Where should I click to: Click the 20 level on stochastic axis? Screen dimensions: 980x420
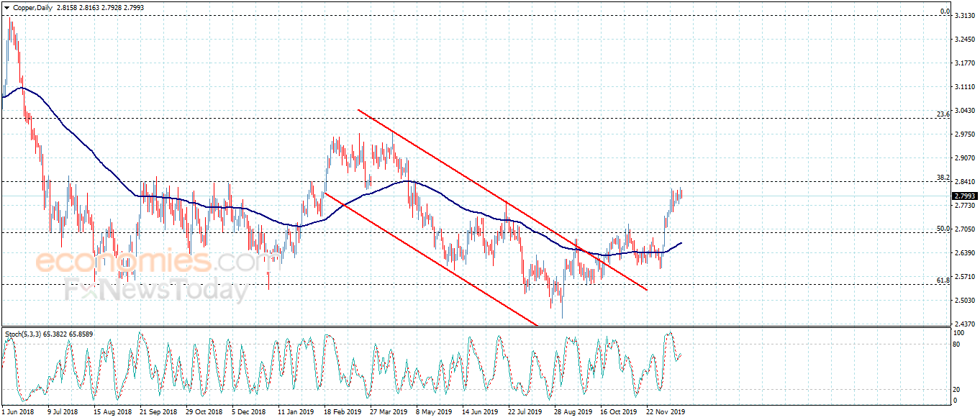(957, 389)
